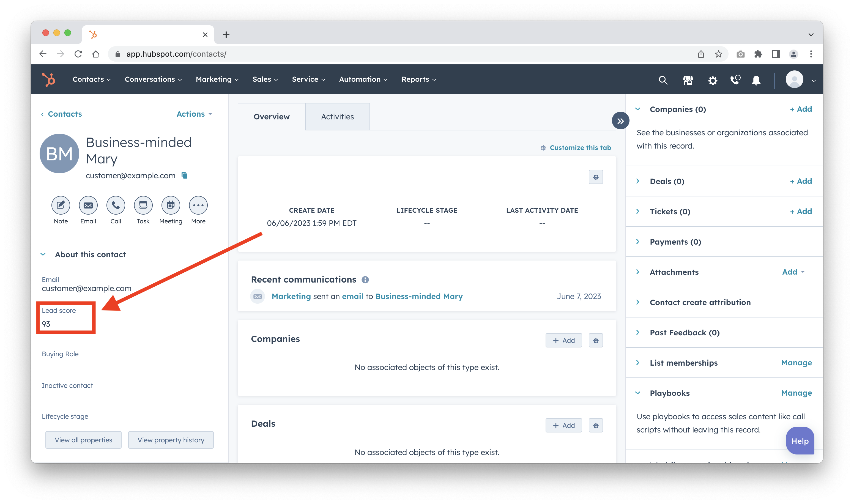Click the Lead score value field
The image size is (854, 504).
(x=46, y=324)
